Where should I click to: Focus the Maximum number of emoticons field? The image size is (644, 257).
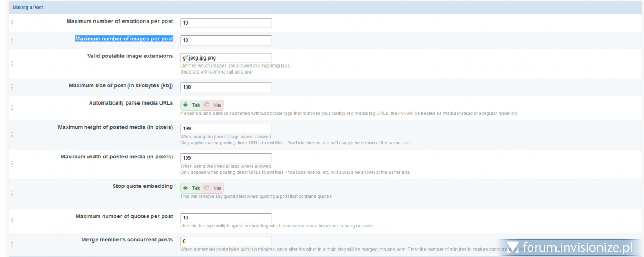coord(226,23)
